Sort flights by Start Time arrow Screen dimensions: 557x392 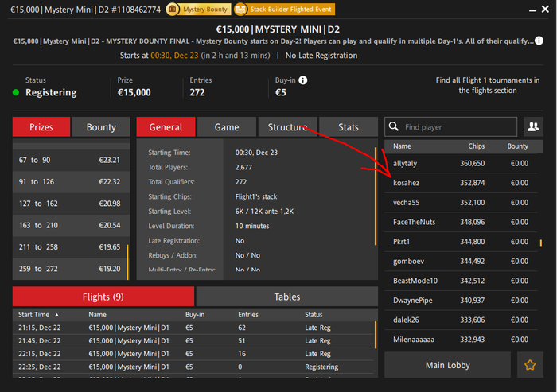point(56,315)
